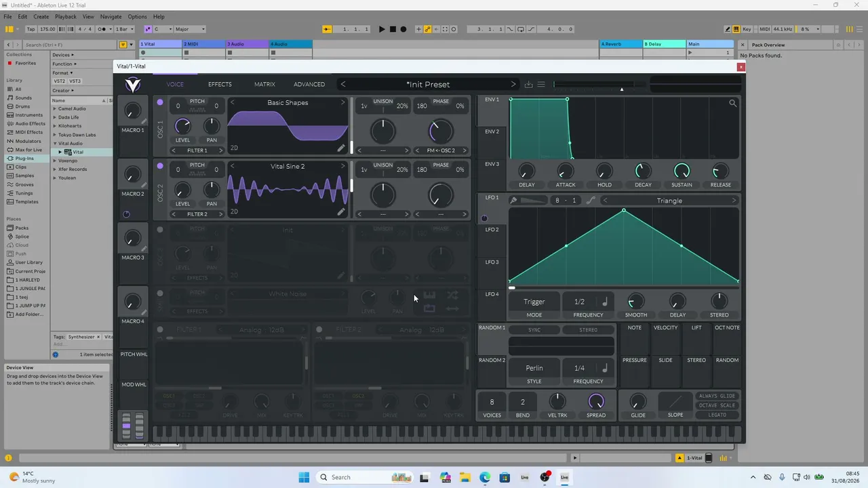This screenshot has width=868, height=488.
Task: Load the next Vital preset arrow
Action: tap(513, 84)
